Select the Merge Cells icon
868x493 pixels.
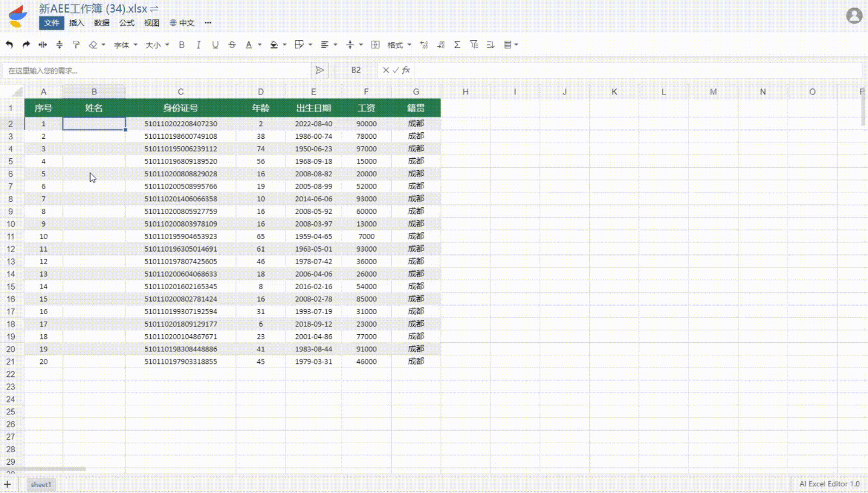[x=375, y=44]
